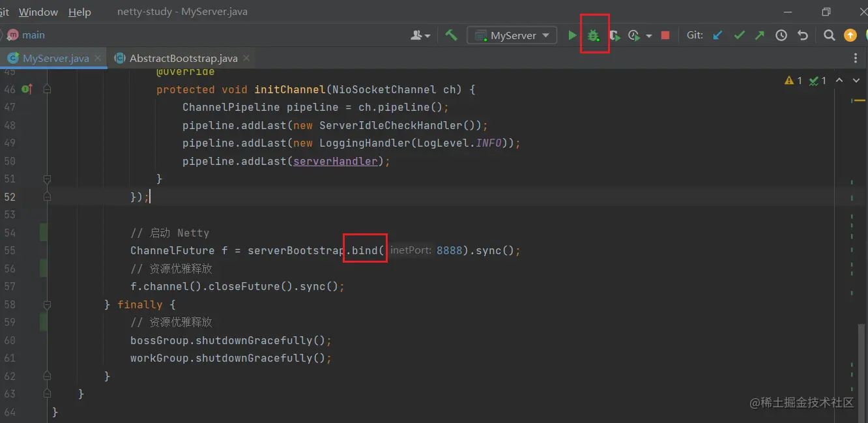
Task: Show Git history clock icon
Action: [781, 35]
